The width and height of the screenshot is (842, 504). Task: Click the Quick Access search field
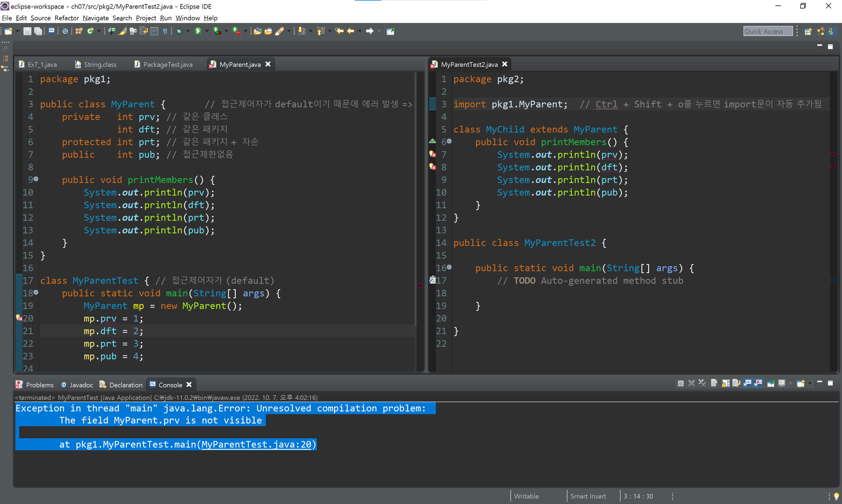click(768, 31)
